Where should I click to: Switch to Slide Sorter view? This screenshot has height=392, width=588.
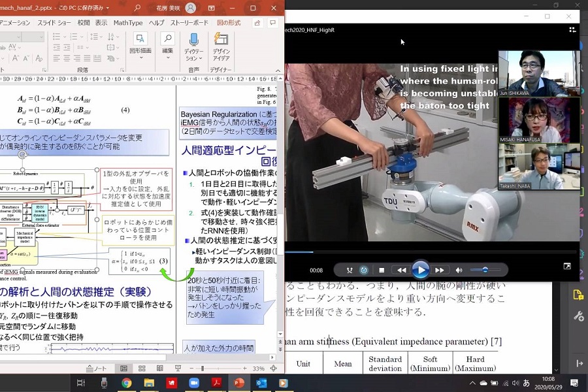(x=142, y=368)
